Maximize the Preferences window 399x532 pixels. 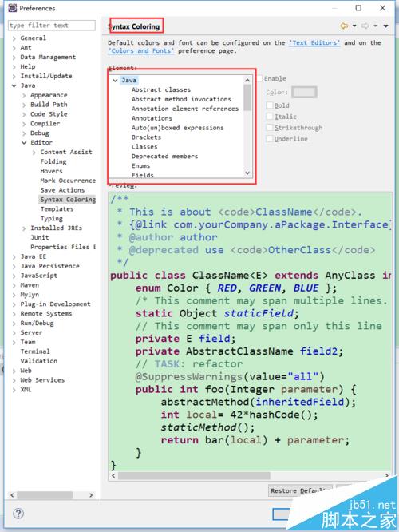tap(358, 8)
